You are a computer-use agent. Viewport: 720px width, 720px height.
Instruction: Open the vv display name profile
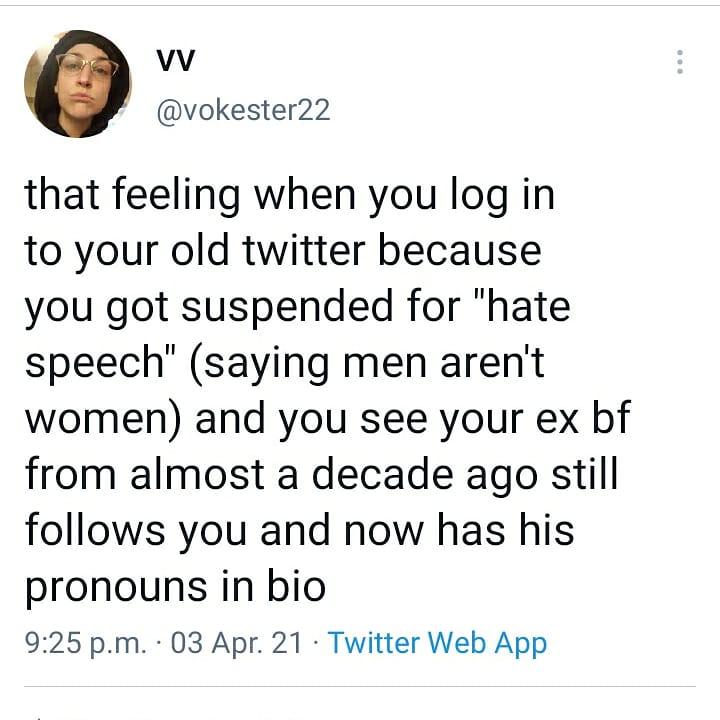(175, 60)
